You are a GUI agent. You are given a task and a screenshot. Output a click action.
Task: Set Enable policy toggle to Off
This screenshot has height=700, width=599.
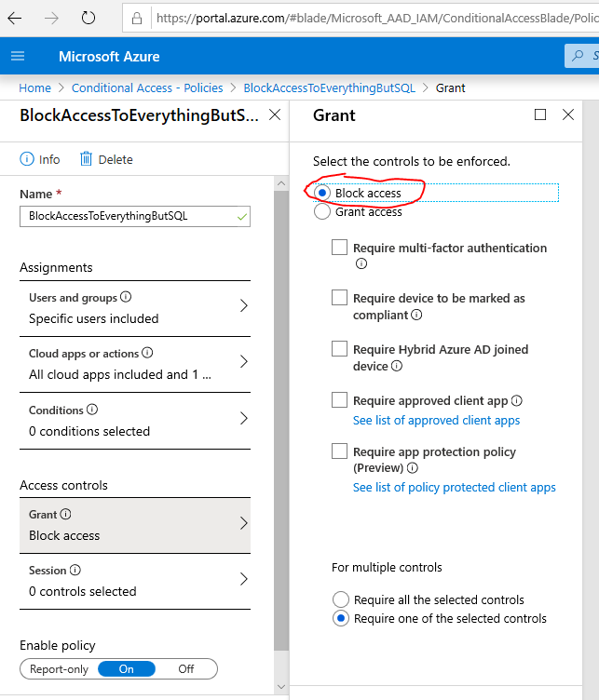[186, 668]
